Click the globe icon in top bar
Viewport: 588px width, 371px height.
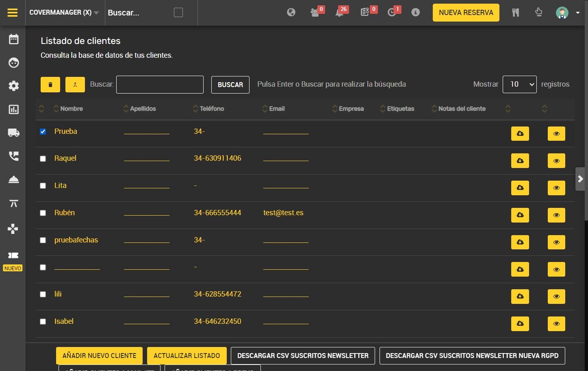tap(291, 13)
